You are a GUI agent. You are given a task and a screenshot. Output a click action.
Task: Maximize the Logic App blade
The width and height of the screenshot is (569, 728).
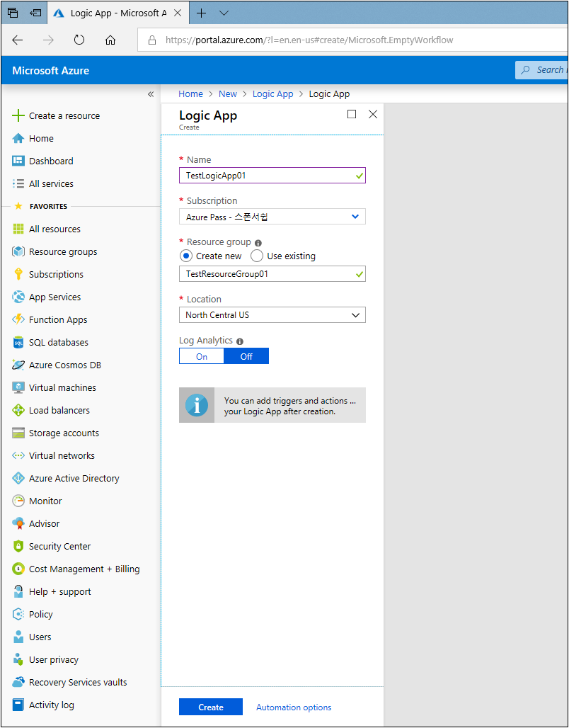[352, 114]
